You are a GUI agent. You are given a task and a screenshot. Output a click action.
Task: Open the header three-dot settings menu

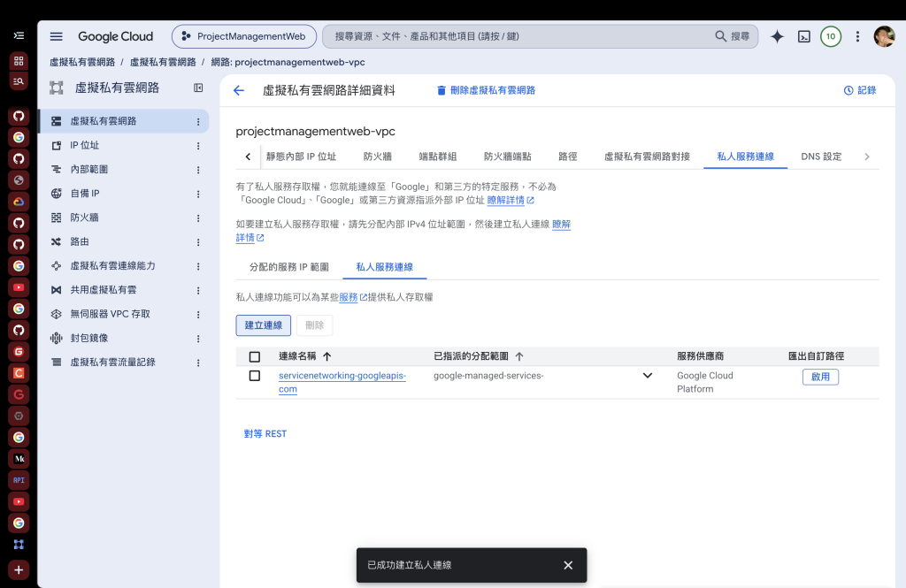(x=857, y=36)
